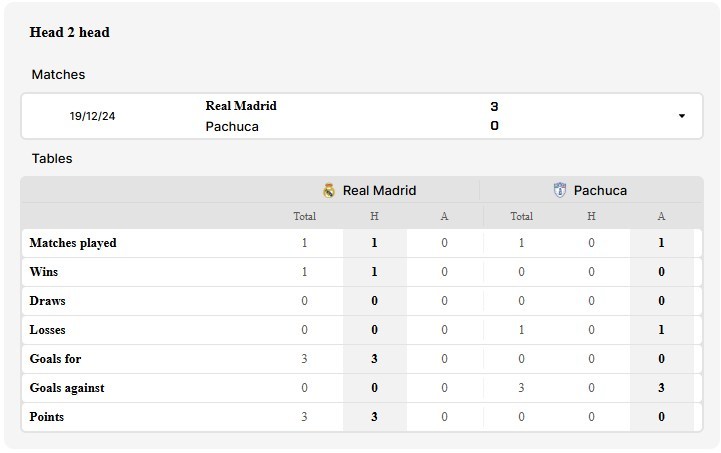Click the Head 2 head heading
Viewport: 721px width, 453px height.
69,32
